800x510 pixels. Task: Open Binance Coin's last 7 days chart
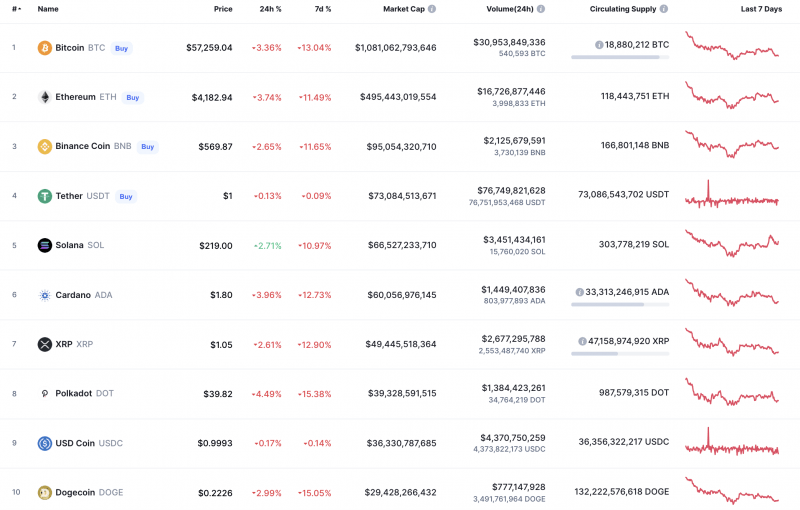(x=732, y=146)
